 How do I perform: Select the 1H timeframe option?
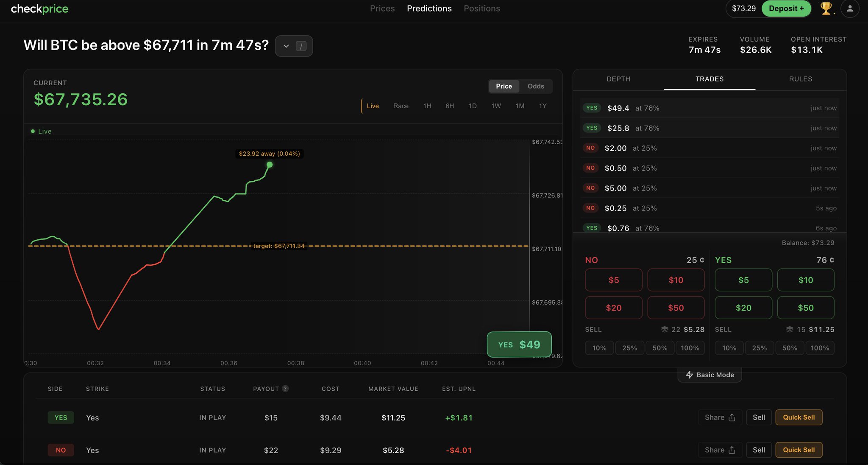[x=427, y=106]
